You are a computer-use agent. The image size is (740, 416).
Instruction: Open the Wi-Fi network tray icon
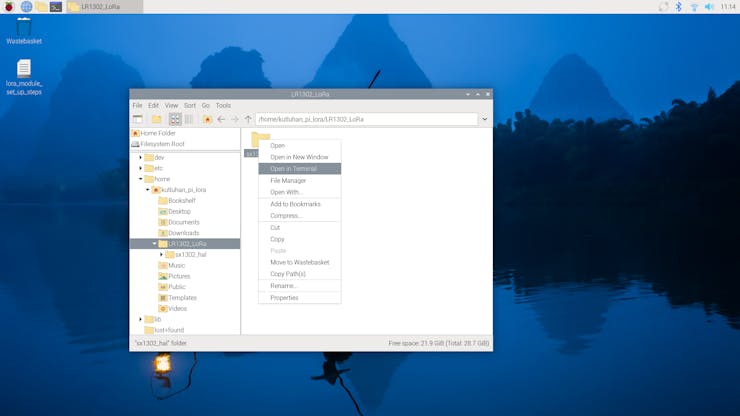pyautogui.click(x=694, y=7)
